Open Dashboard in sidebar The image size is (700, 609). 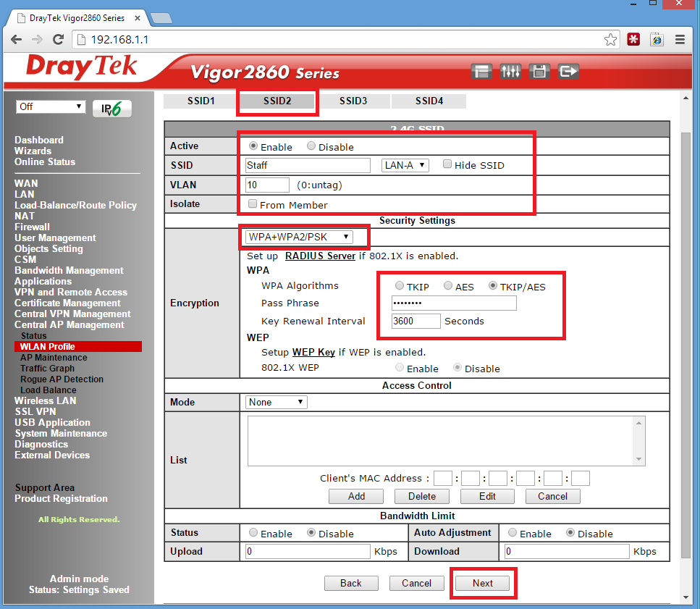(x=39, y=140)
